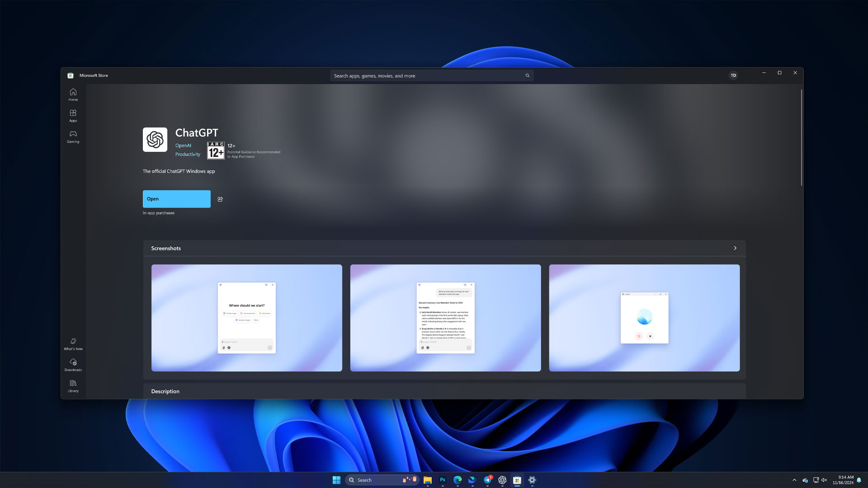This screenshot has width=868, height=488.
Task: Click the search magnifier icon in Store
Action: point(527,75)
